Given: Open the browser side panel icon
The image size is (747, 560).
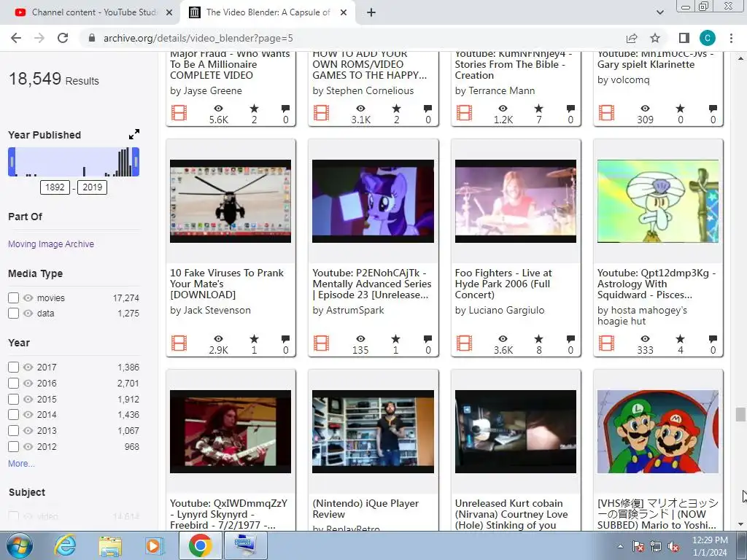Looking at the screenshot, I should click(684, 38).
